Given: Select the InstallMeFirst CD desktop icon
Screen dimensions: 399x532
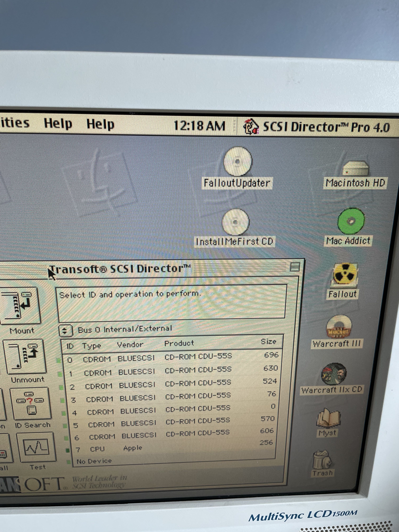Looking at the screenshot, I should (x=236, y=222).
